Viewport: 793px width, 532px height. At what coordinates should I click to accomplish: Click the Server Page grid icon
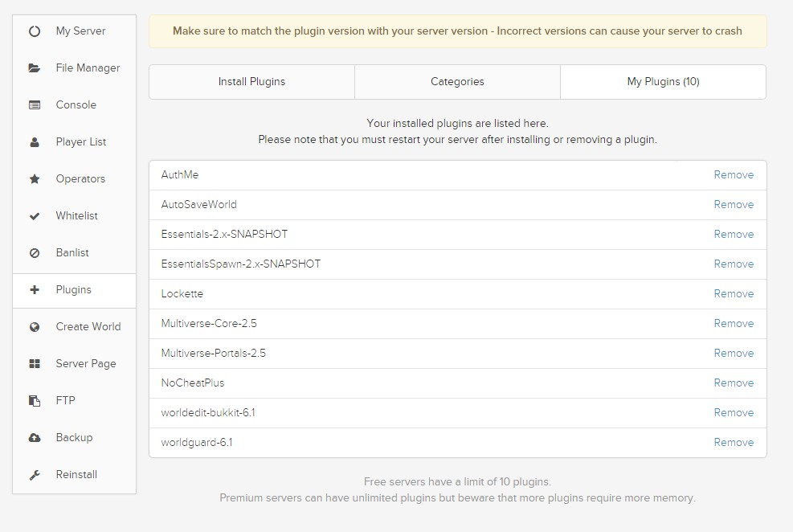[35, 364]
